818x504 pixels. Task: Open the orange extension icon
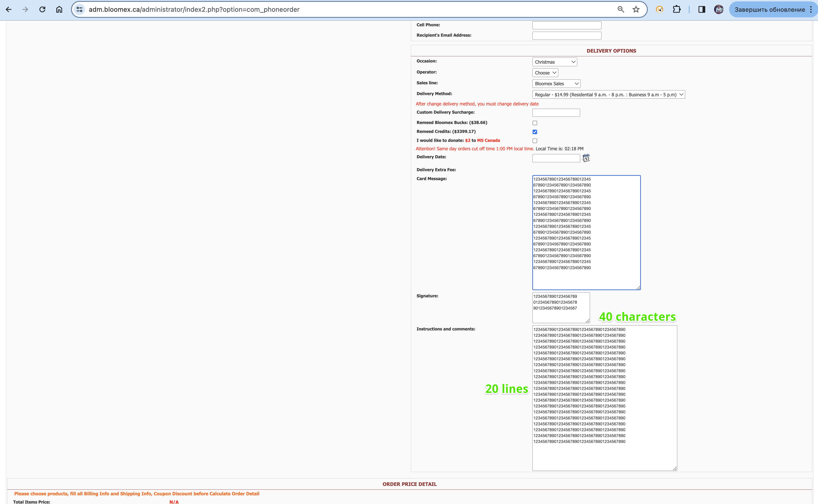click(x=660, y=9)
